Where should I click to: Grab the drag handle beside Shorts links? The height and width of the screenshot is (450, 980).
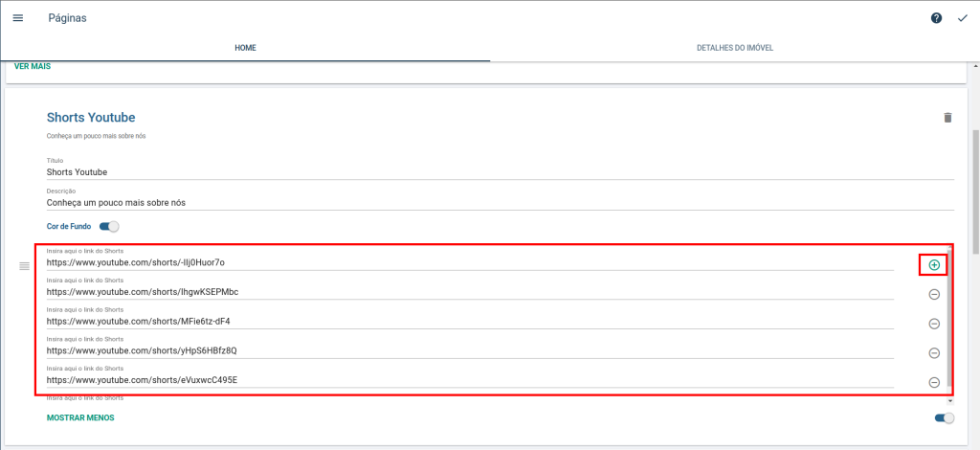pyautogui.click(x=25, y=265)
